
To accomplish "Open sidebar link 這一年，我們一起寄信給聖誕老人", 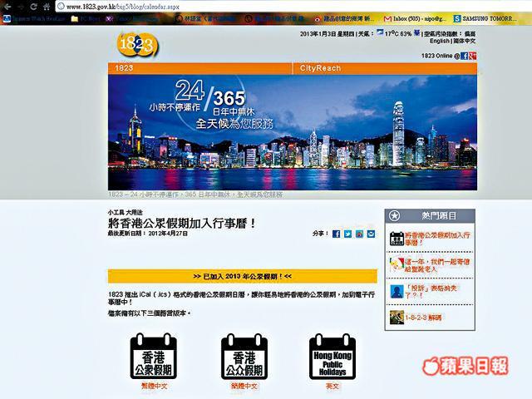I will (437, 265).
